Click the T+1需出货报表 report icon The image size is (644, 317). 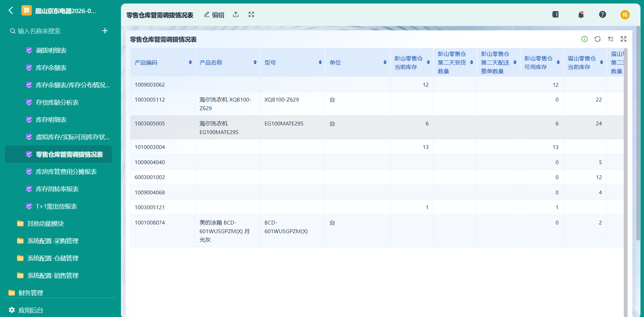[29, 206]
